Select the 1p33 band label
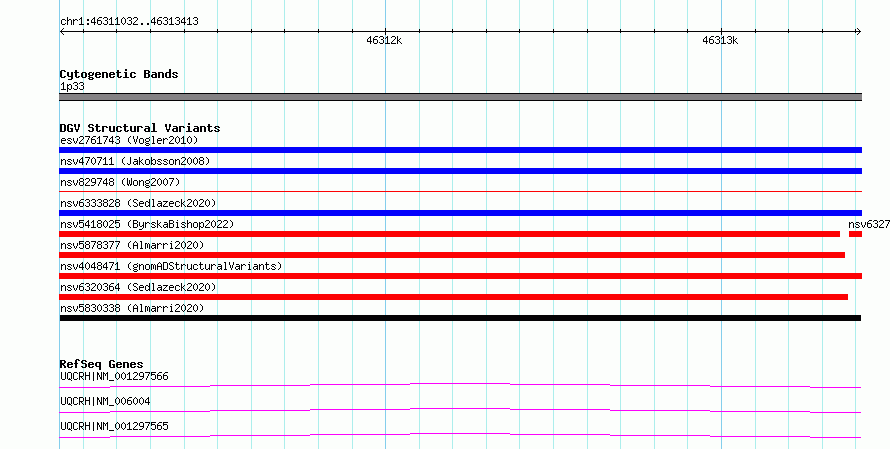The image size is (890, 449). [x=72, y=86]
